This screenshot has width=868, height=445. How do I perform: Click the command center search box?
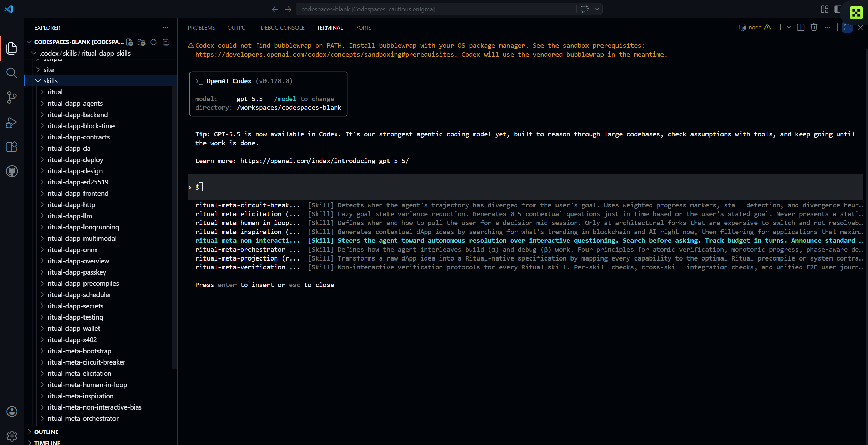(x=436, y=9)
